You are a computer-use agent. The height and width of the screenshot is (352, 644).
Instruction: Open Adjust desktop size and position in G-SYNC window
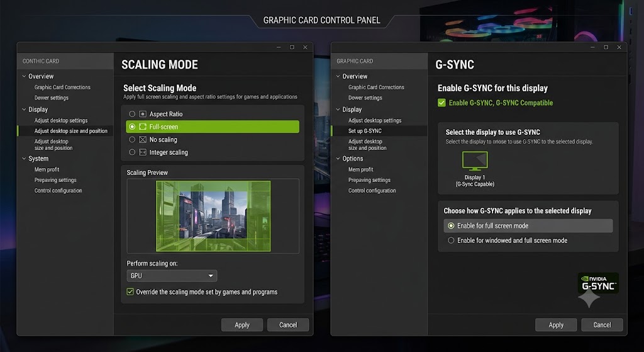click(x=367, y=145)
